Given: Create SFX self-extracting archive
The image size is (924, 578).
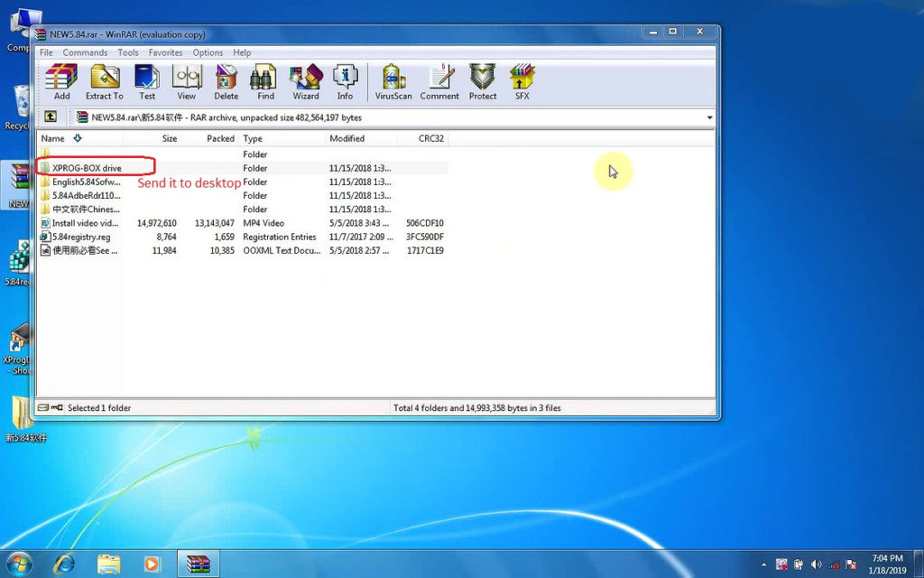Looking at the screenshot, I should click(522, 82).
